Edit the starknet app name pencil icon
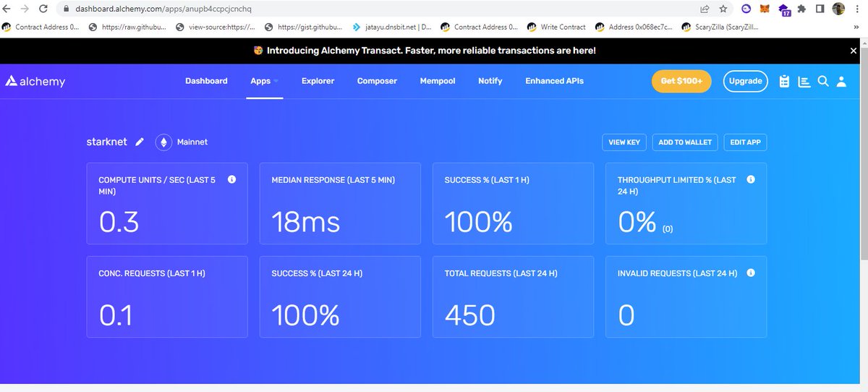The height and width of the screenshot is (392, 868). 140,142
